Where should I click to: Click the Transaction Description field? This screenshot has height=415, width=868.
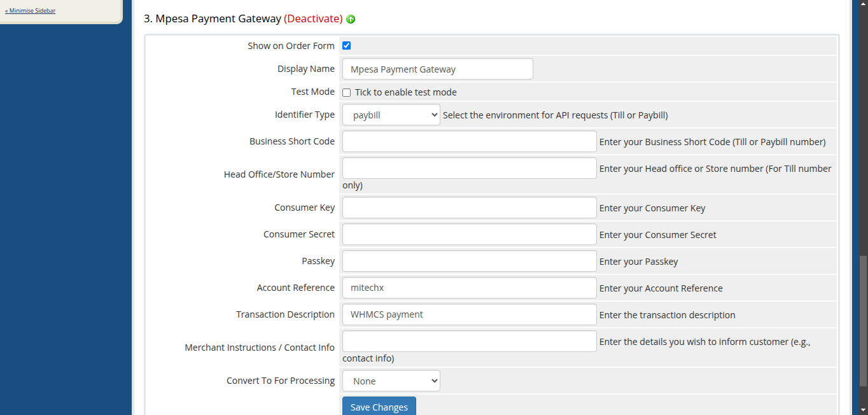[470, 314]
